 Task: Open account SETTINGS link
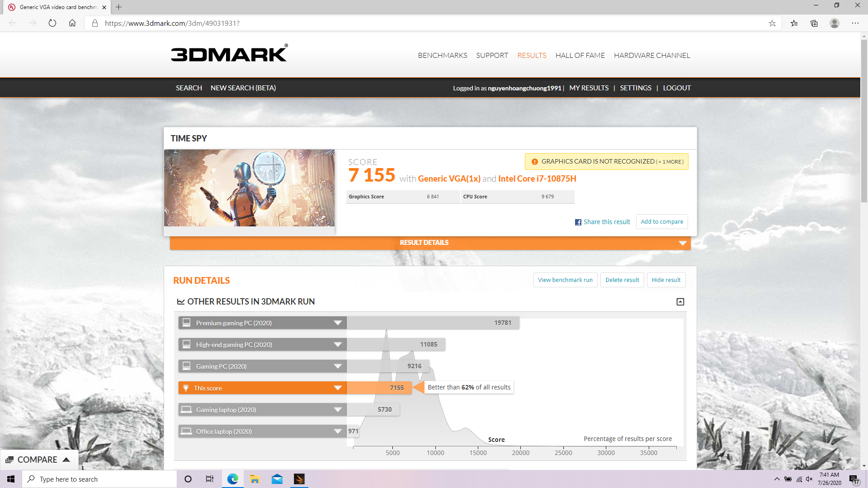coord(636,88)
